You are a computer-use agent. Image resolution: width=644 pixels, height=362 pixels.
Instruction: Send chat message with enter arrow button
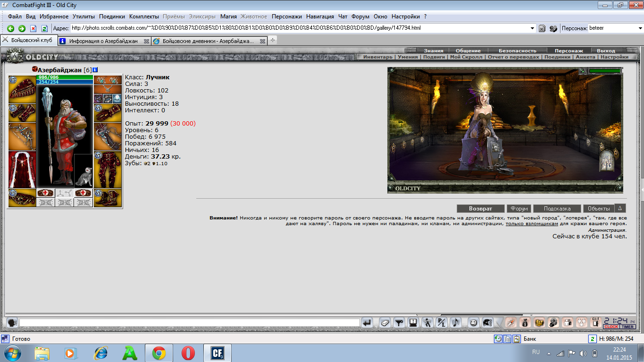click(367, 323)
